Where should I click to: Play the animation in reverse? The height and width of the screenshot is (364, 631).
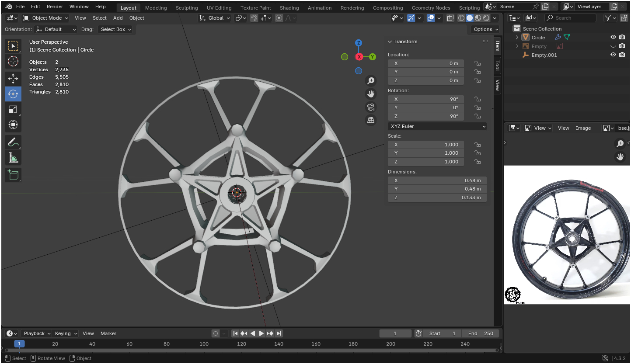pos(253,333)
